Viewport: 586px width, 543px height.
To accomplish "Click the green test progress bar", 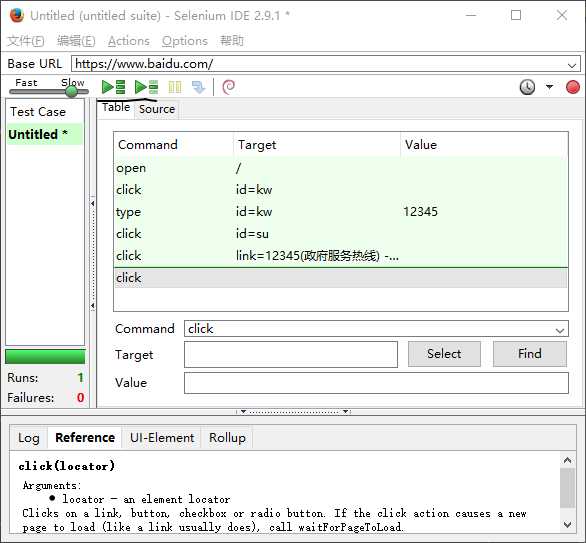I will click(x=45, y=357).
